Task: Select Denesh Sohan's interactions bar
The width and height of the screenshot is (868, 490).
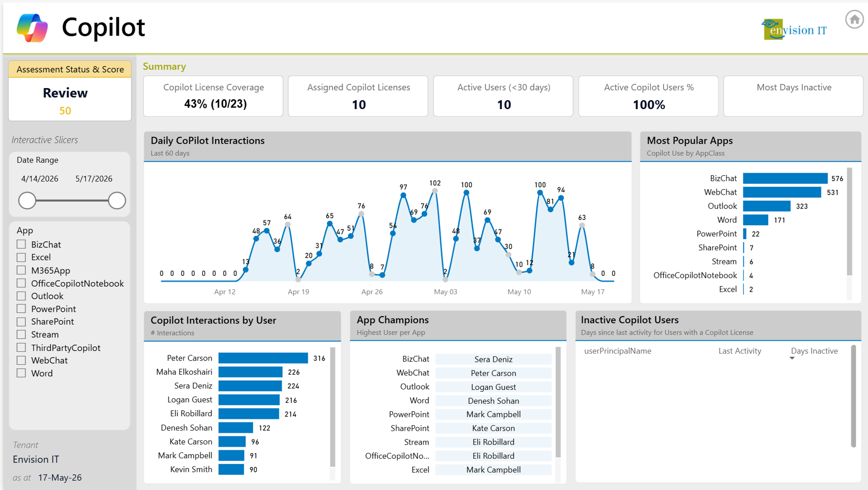Action: coord(236,428)
